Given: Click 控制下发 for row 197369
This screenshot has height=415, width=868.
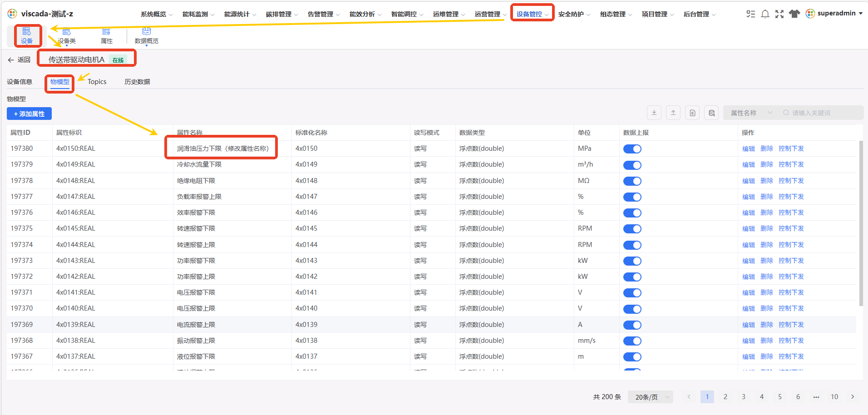Looking at the screenshot, I should 791,325.
